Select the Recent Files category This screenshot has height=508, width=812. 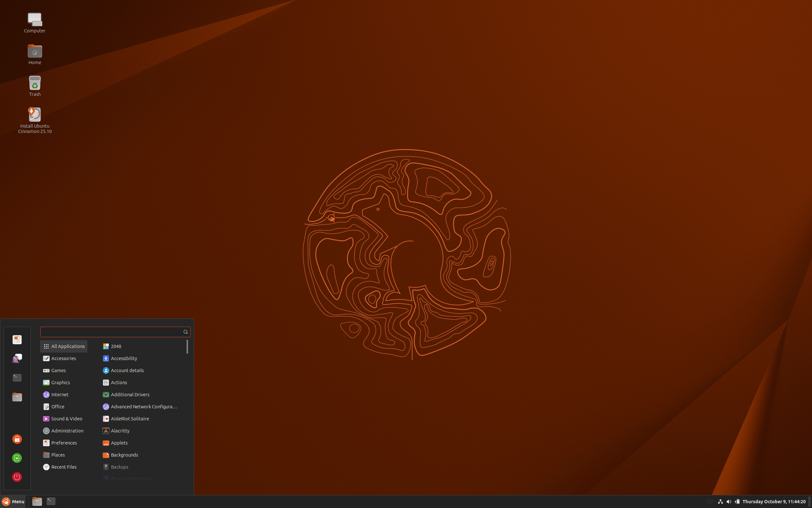[x=64, y=467]
